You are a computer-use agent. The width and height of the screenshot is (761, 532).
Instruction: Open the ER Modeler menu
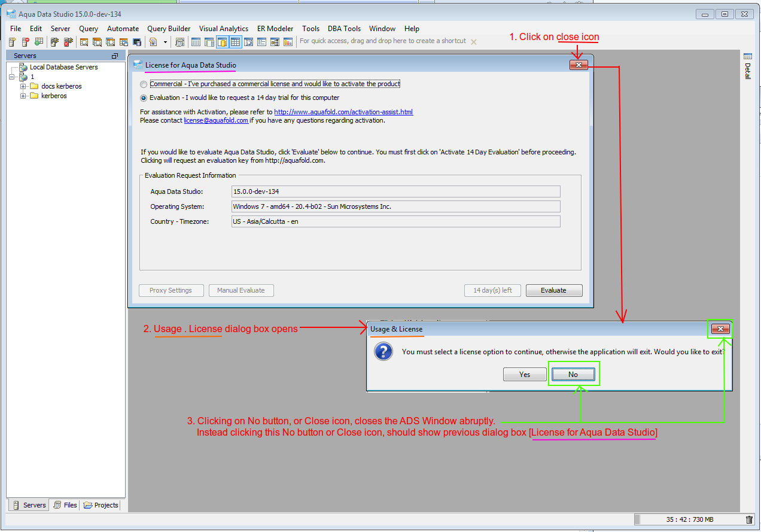tap(275, 29)
